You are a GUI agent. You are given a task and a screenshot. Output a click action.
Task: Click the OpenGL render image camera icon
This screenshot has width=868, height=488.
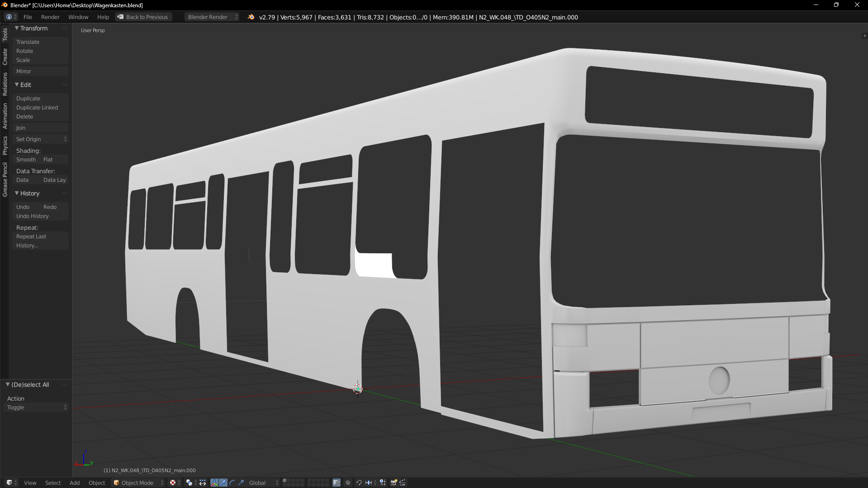[x=394, y=483]
